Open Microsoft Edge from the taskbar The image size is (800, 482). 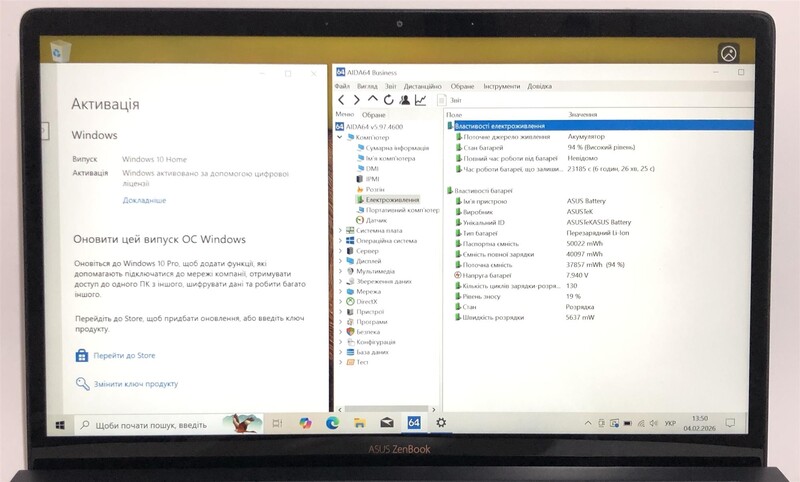[x=333, y=424]
